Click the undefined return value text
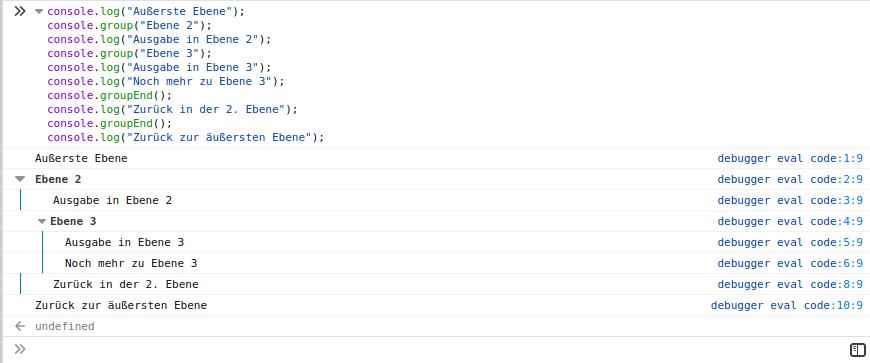Screen dimensions: 870x363 [64, 326]
